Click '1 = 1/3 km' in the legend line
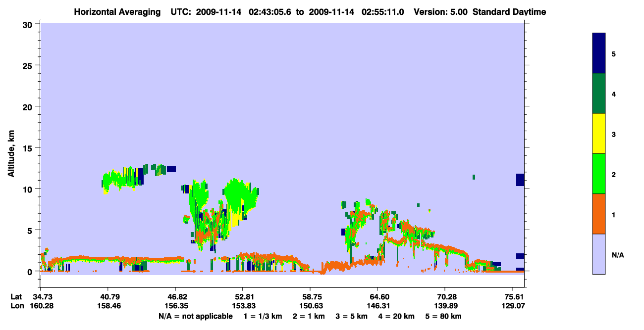Screen dimensions: 644x330 click(262, 316)
